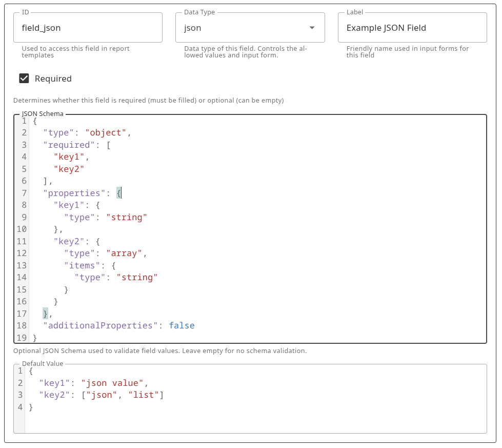
Task: Click the Data Type dropdown arrow
Action: (x=312, y=28)
